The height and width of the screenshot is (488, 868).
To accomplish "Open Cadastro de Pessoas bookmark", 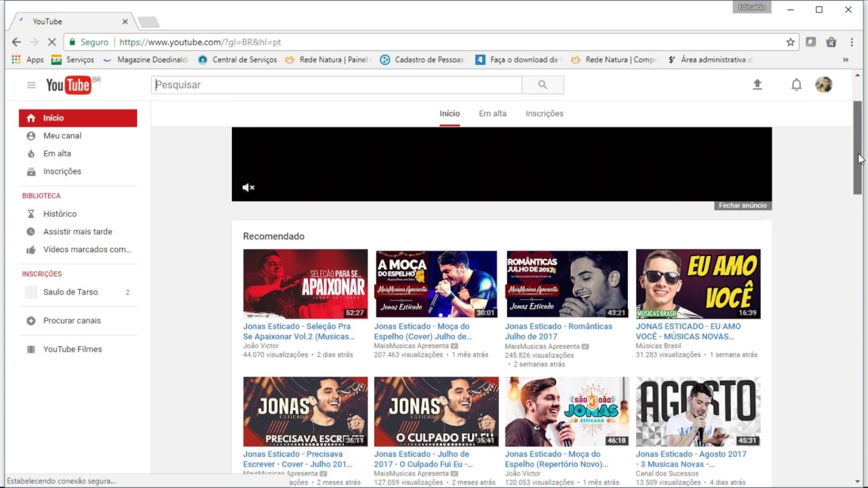I will [422, 60].
